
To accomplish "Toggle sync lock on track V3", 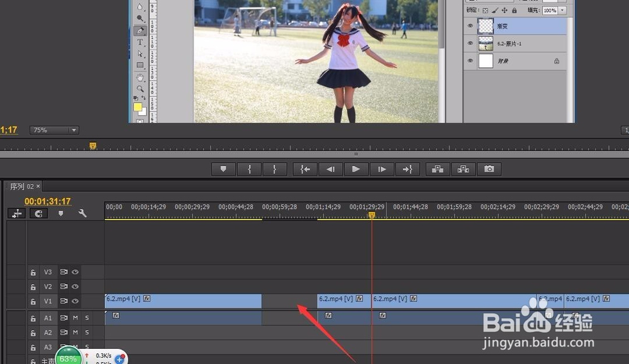I will click(x=64, y=272).
